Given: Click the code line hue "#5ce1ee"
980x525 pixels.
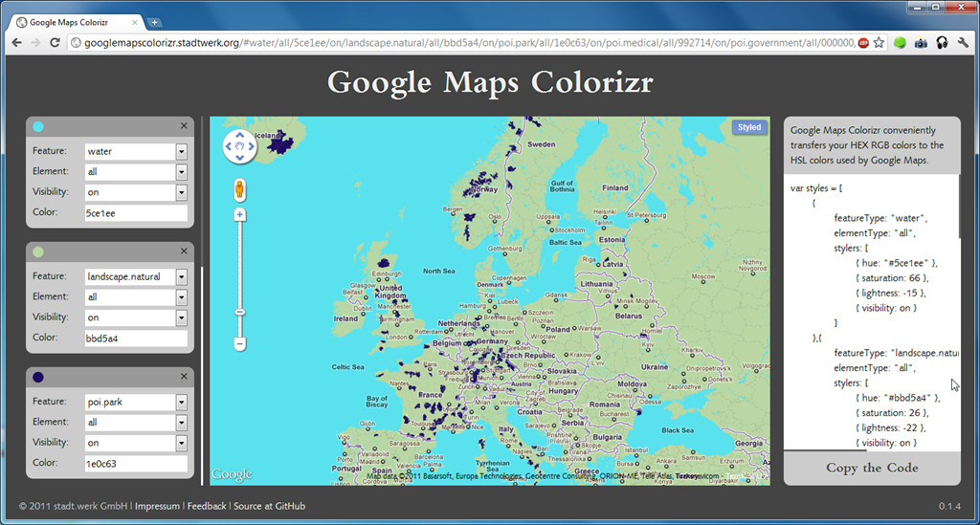Looking at the screenshot, I should [x=897, y=263].
